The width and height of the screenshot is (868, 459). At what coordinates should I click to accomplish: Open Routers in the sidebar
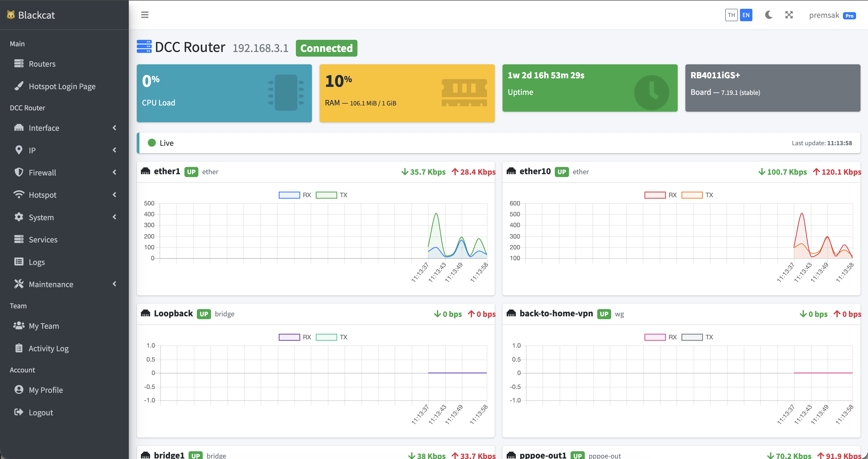[42, 64]
